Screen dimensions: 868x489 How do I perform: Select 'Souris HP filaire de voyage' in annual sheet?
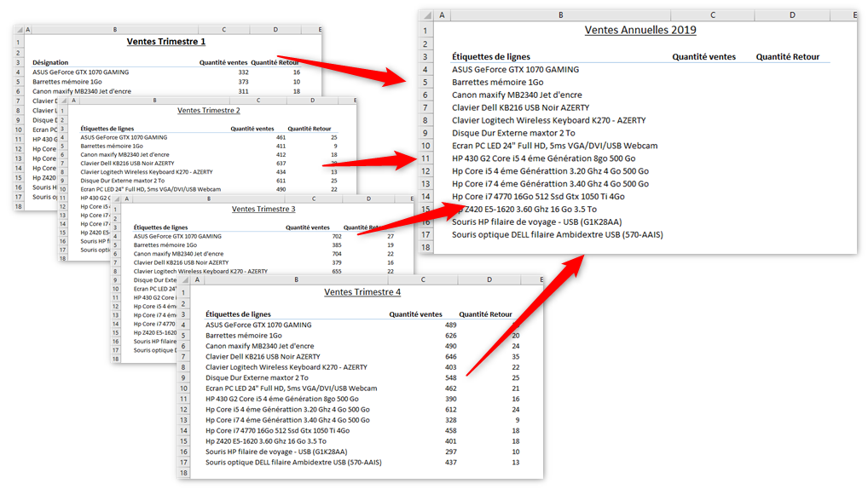point(537,221)
